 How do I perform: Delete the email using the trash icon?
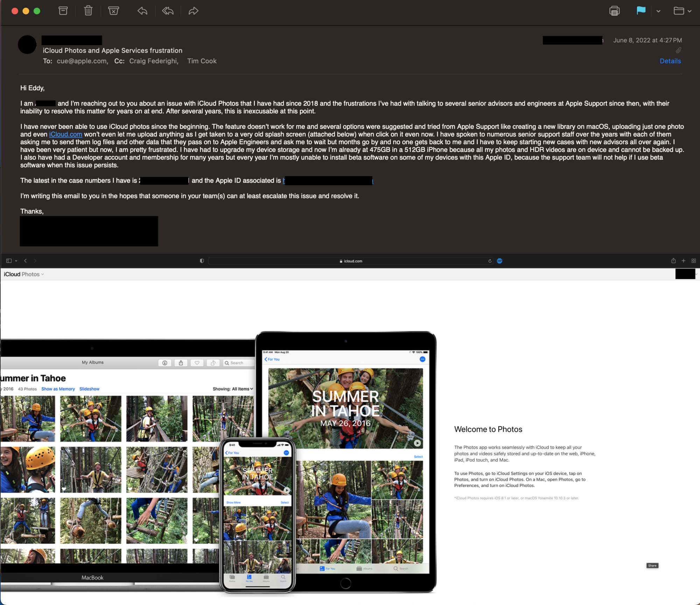tap(88, 11)
